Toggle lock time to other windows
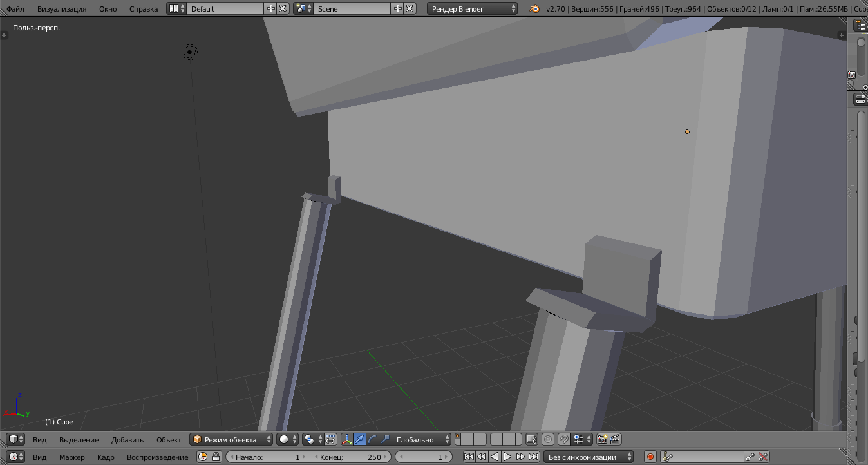The image size is (868, 465). pos(216,457)
